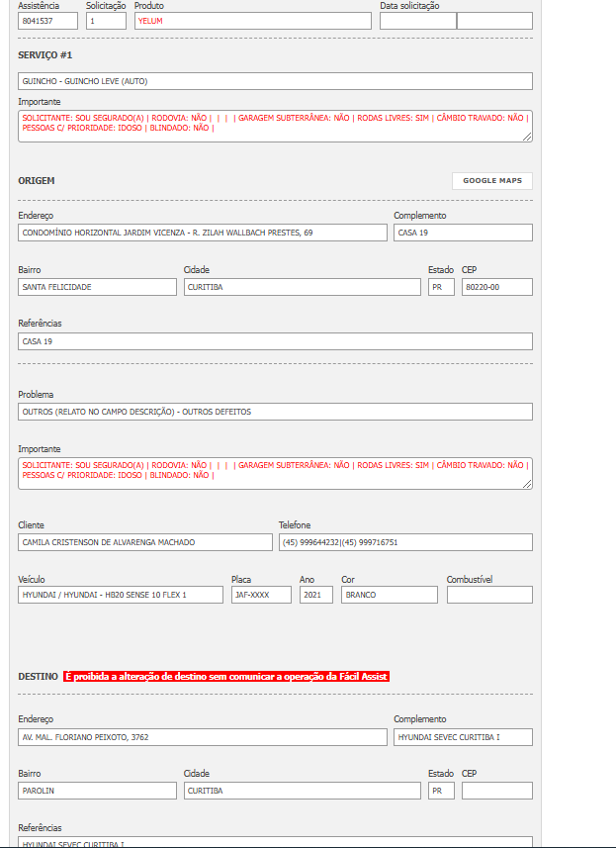Click the Importante textarea below Problema
This screenshot has width=616, height=848.
(275, 473)
